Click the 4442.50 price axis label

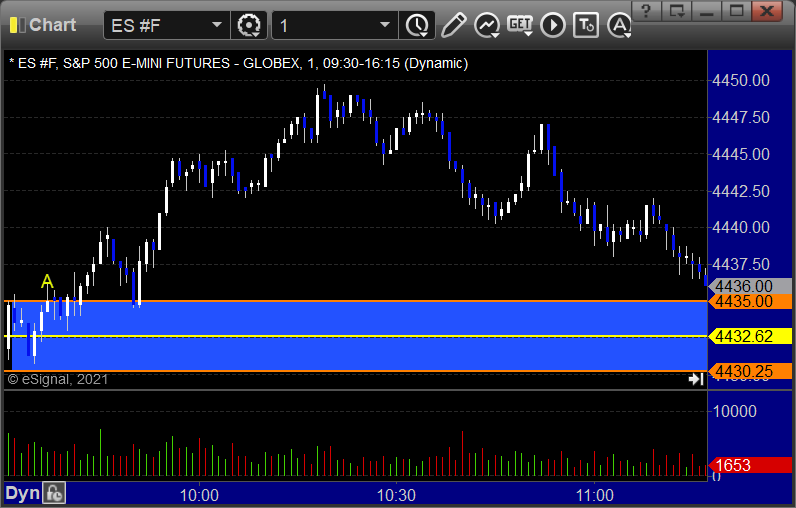coord(741,191)
